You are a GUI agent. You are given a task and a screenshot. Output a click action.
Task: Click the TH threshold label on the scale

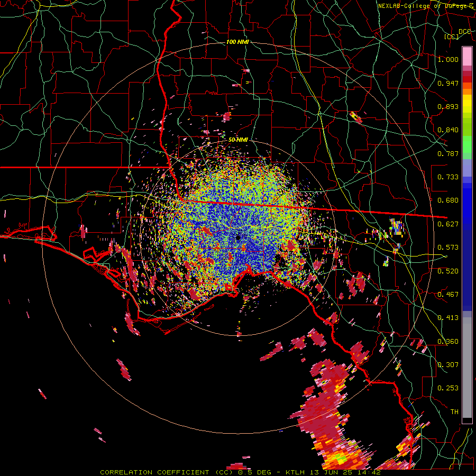(454, 412)
